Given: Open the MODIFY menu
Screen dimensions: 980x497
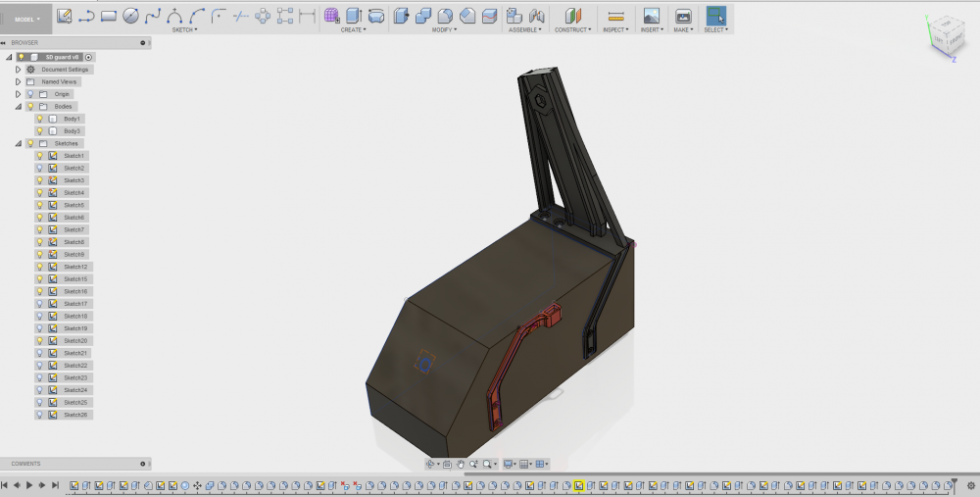Looking at the screenshot, I should point(444,29).
